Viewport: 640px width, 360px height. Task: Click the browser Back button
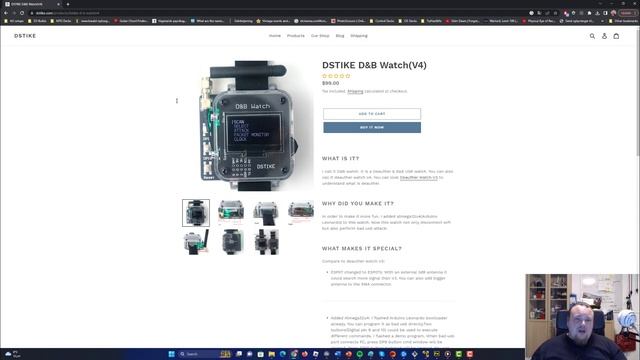(6, 13)
